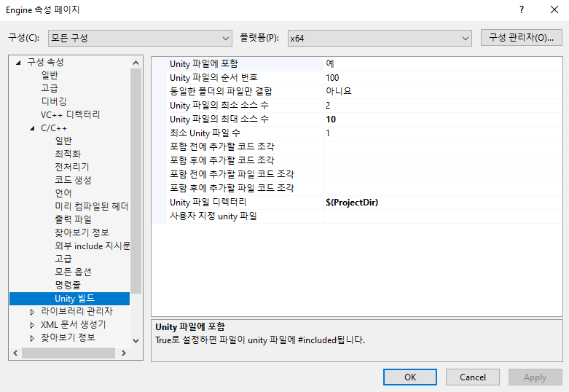
Task: Click the 아니요 value cell
Action: [x=442, y=92]
